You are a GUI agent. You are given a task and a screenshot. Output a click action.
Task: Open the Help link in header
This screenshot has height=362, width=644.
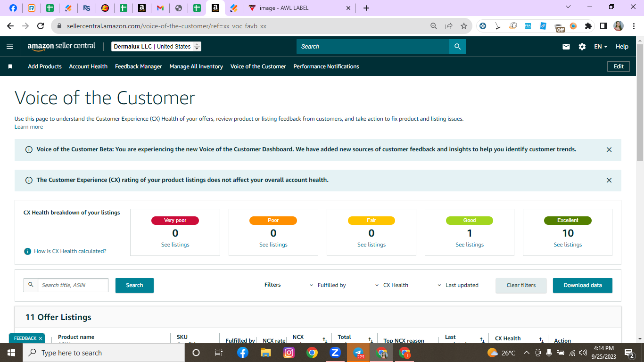click(622, 47)
